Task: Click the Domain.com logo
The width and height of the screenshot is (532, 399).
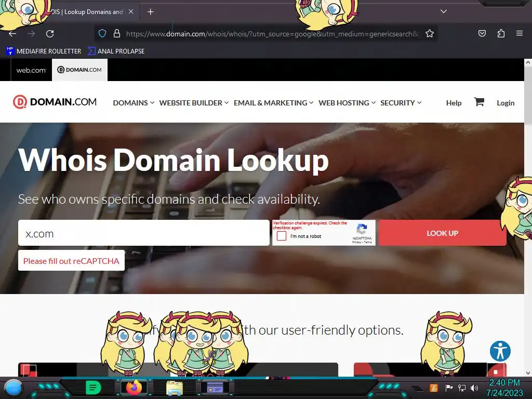Action: point(55,102)
